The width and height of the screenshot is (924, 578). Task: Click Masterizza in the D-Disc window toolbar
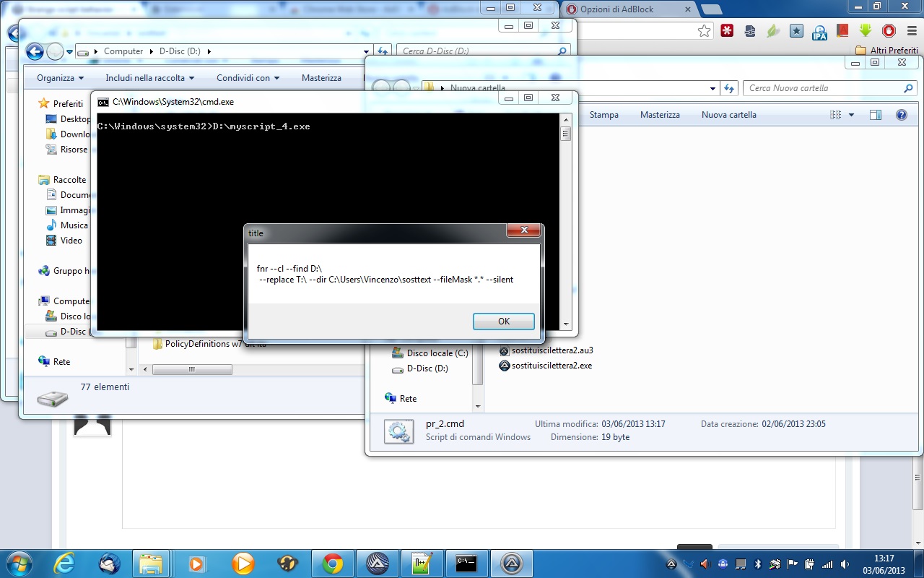tap(321, 78)
